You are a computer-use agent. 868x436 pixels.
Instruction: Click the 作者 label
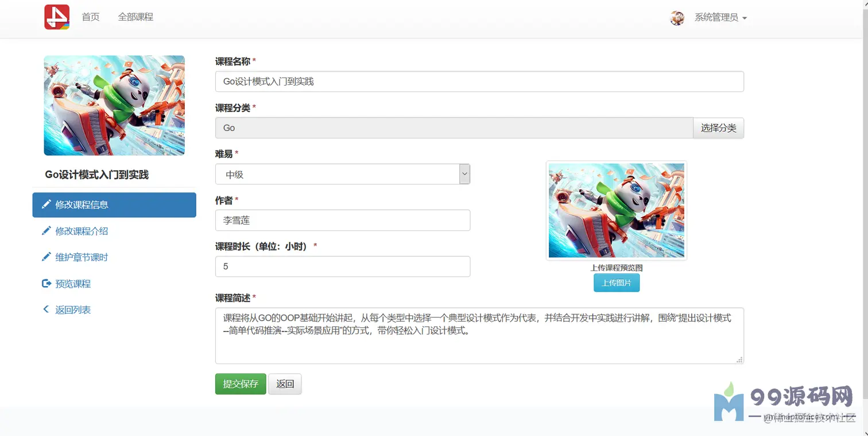[x=224, y=200]
